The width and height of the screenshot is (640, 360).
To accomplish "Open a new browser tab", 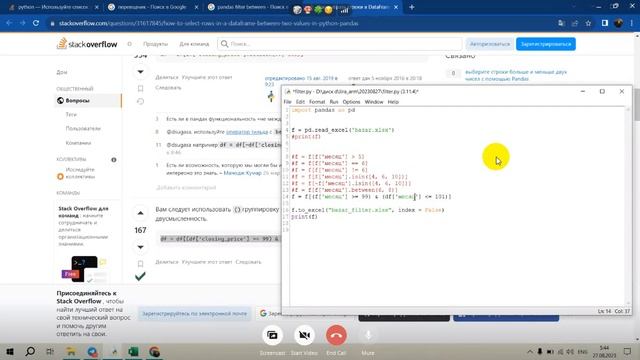I will point(411,7).
